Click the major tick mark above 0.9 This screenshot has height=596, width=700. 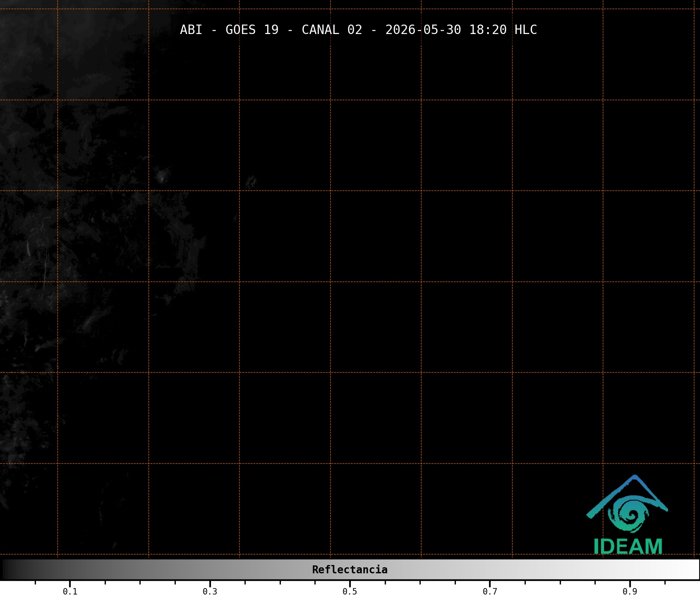click(x=630, y=584)
